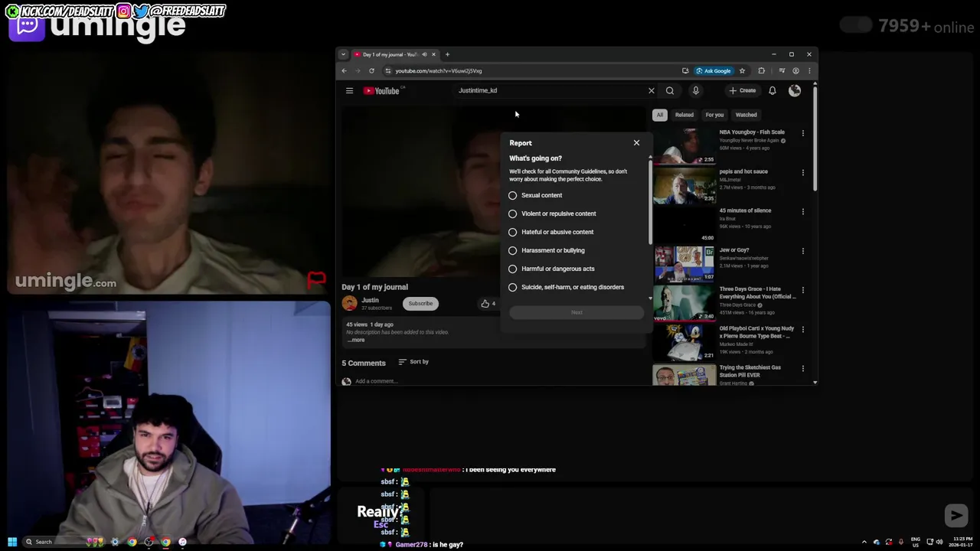The width and height of the screenshot is (980, 551).
Task: Open options for pepis and hot sauce
Action: pyautogui.click(x=802, y=172)
